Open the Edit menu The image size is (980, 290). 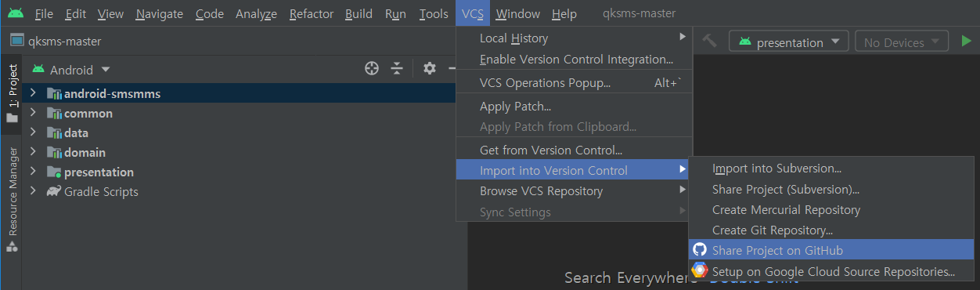pyautogui.click(x=76, y=14)
